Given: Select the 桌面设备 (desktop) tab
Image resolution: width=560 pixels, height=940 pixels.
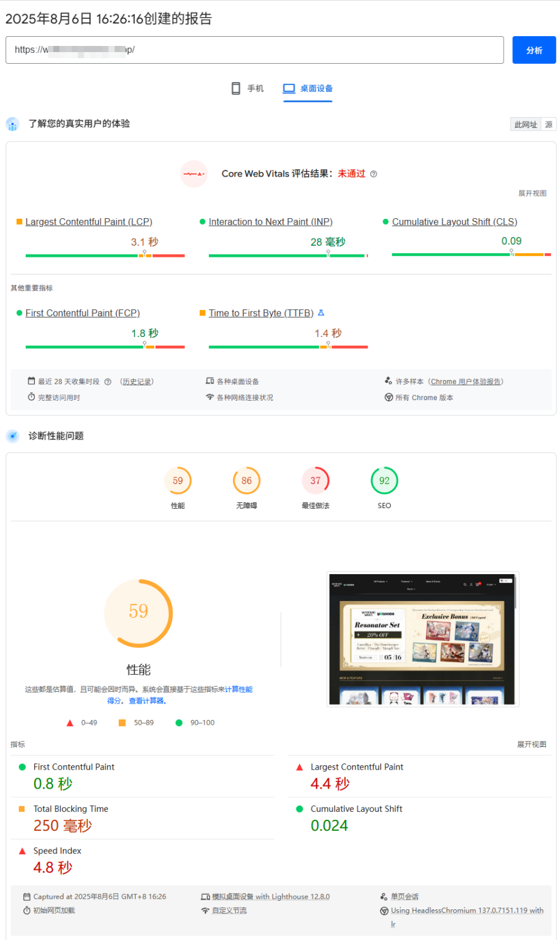Looking at the screenshot, I should 308,88.
